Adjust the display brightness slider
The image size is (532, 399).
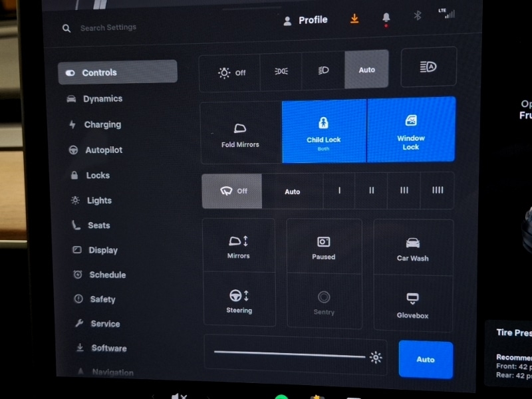pyautogui.click(x=290, y=354)
